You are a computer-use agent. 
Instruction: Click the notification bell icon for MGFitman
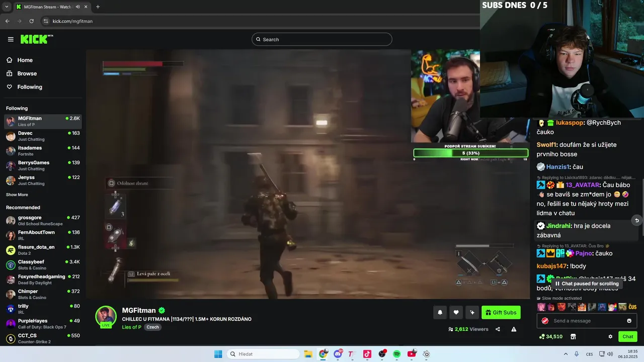(x=440, y=312)
